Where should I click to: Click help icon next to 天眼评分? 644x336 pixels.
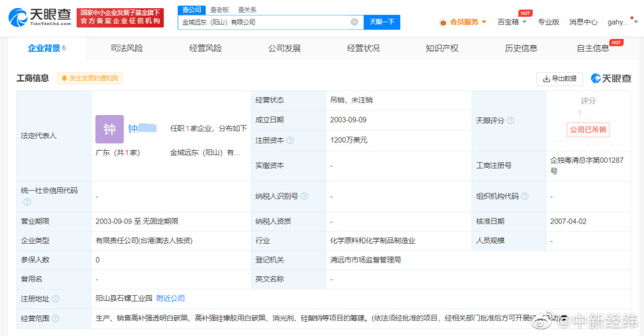tap(511, 121)
